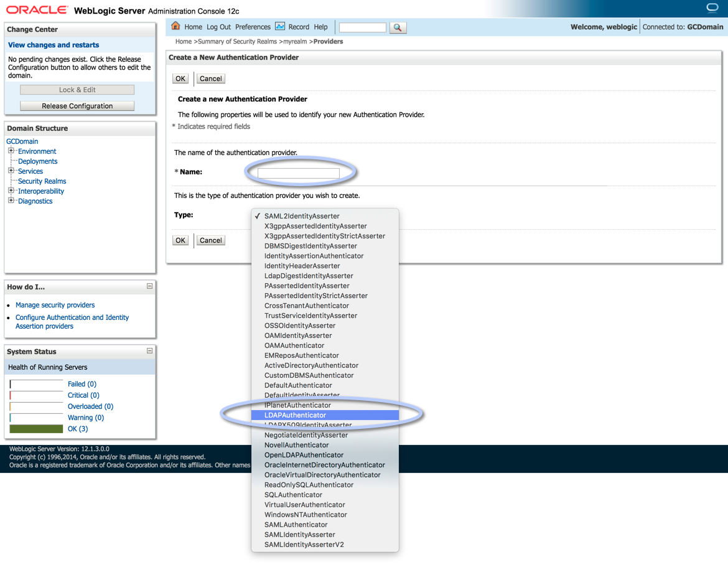
Task: Select TrustServiceIdentityAsserter option
Action: point(325,316)
